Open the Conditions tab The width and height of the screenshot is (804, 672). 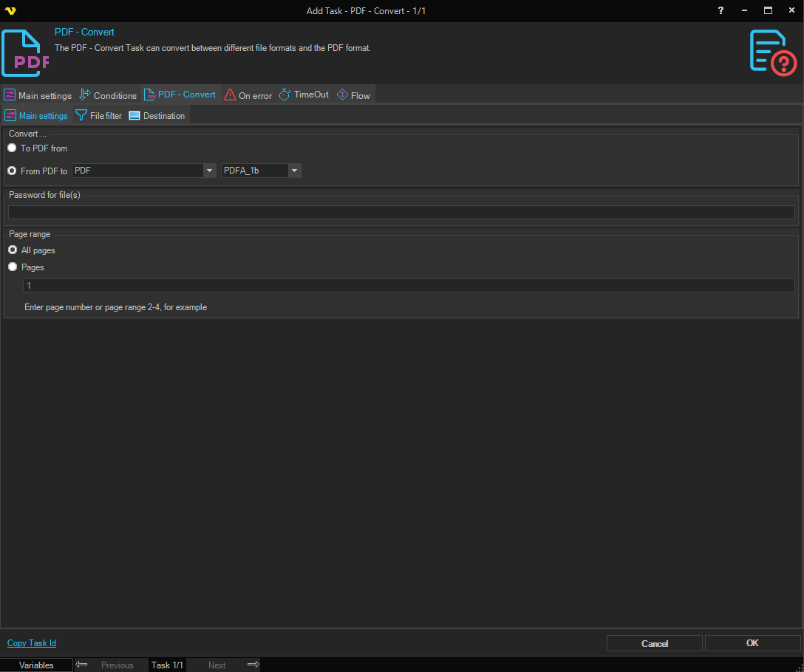point(108,95)
